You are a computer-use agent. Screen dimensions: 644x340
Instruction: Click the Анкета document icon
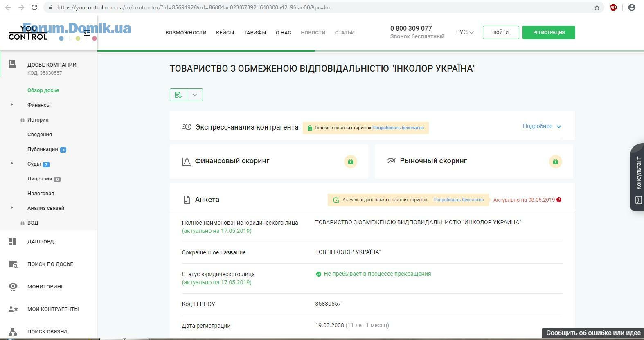click(187, 200)
